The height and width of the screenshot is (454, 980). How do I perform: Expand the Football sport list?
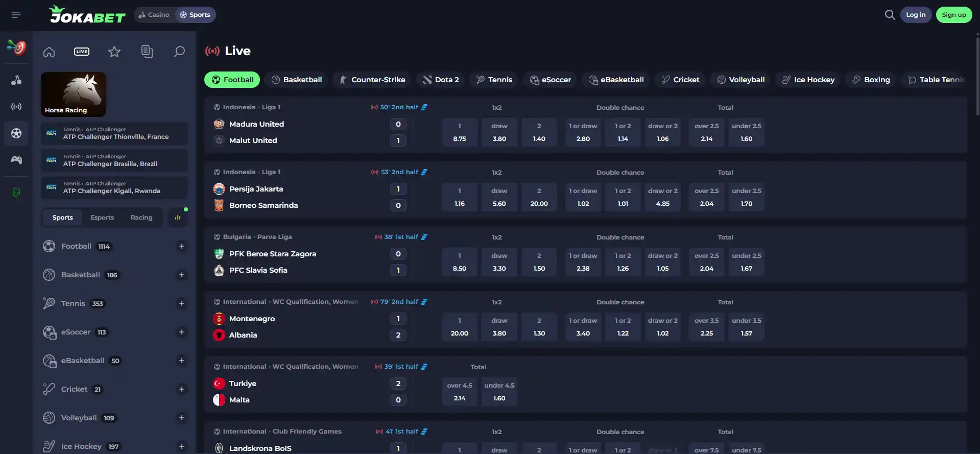(x=181, y=246)
